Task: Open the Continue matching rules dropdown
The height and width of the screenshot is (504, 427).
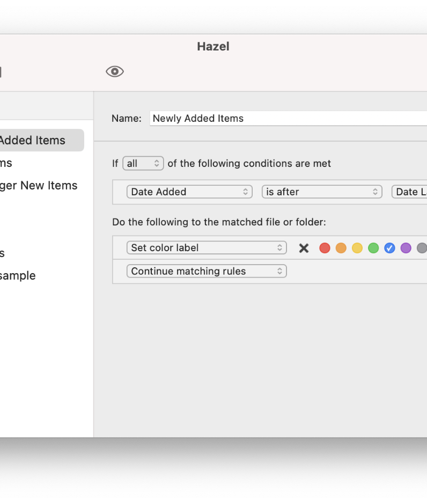Action: 207,271
